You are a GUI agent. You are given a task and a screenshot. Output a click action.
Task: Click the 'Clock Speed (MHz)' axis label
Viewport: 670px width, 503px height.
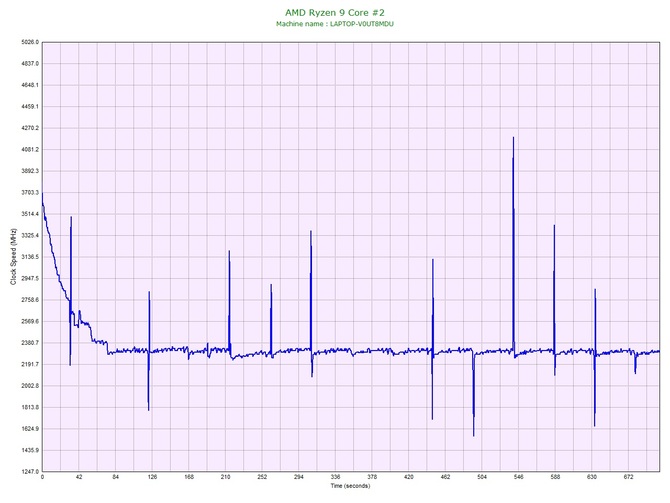[x=13, y=256]
